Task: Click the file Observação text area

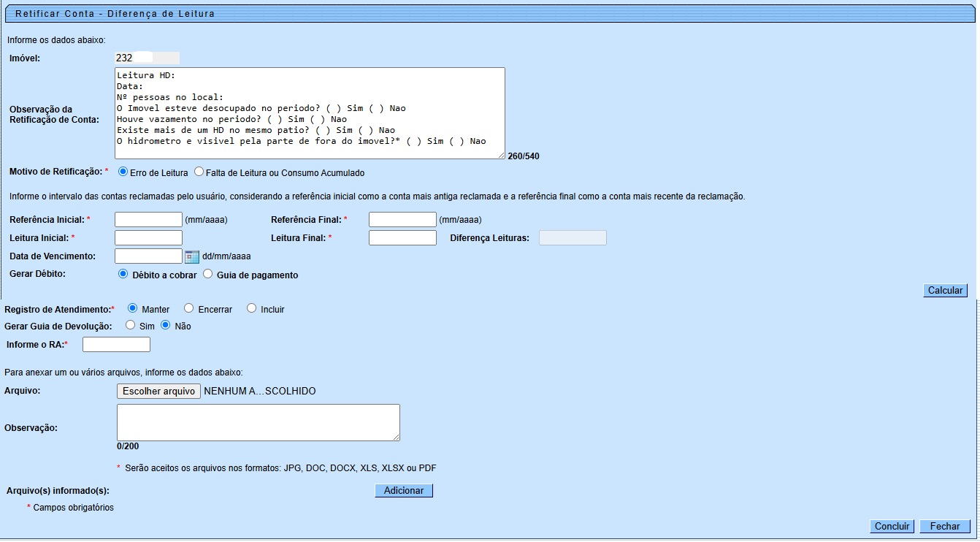Action: click(259, 422)
